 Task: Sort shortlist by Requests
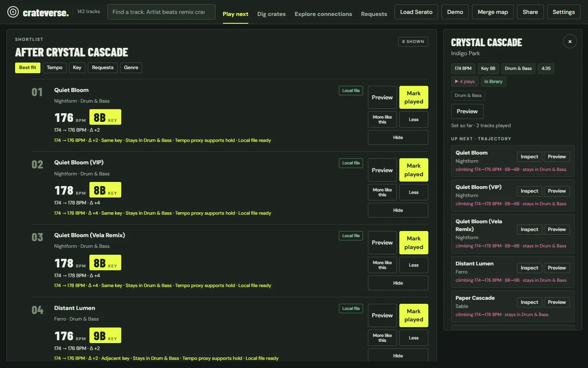pos(102,67)
